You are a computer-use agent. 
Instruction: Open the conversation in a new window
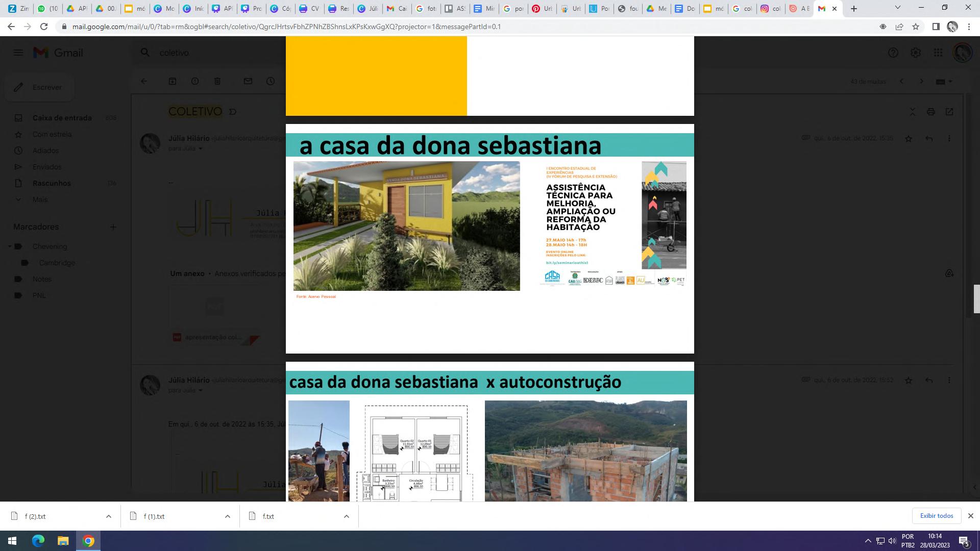pyautogui.click(x=949, y=112)
